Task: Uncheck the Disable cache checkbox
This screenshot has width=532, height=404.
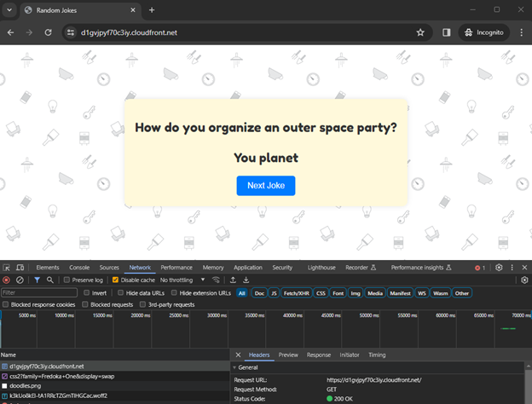Action: coord(115,280)
